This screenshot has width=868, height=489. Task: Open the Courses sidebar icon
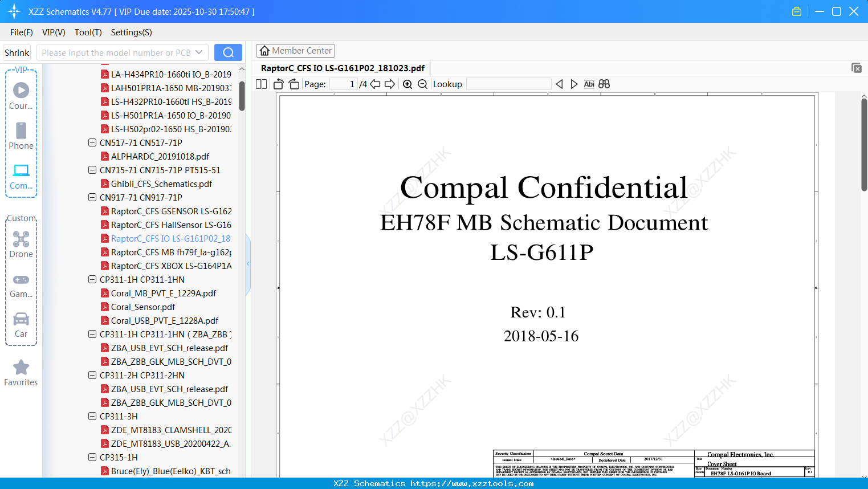point(21,96)
